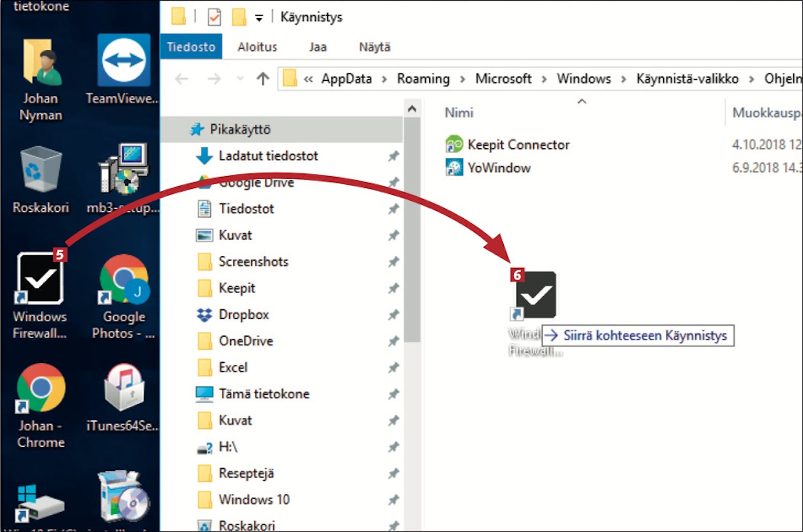Open Ladatut tiedostot in the navigation pane

pos(268,156)
